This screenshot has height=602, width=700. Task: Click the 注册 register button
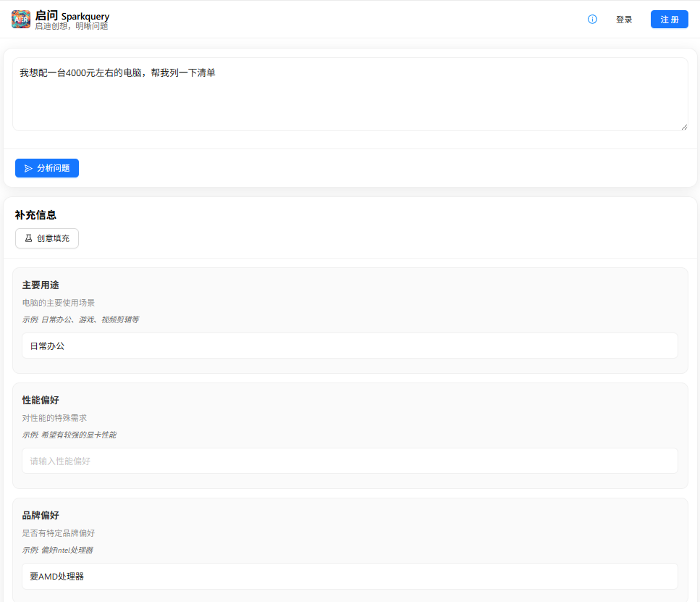669,20
